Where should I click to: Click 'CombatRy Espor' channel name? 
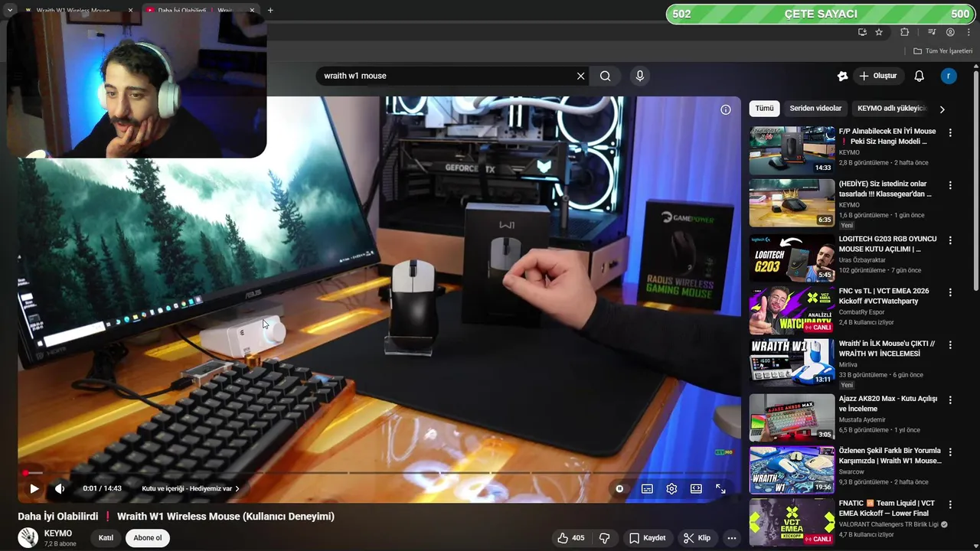click(863, 312)
